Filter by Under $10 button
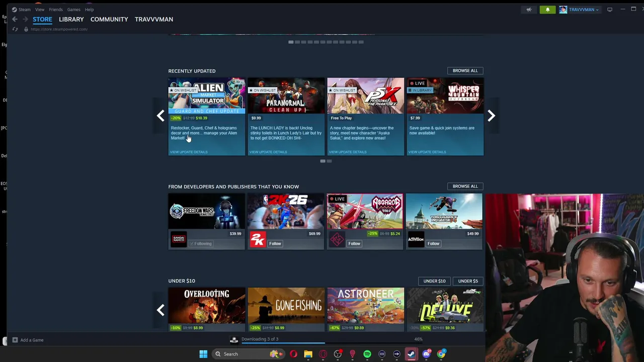 (x=434, y=281)
